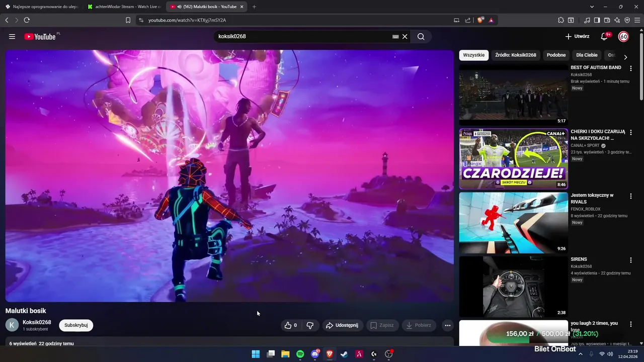Screen dimensions: 644x362
Task: Open options for you laugh 2 times video
Action: tap(630, 324)
